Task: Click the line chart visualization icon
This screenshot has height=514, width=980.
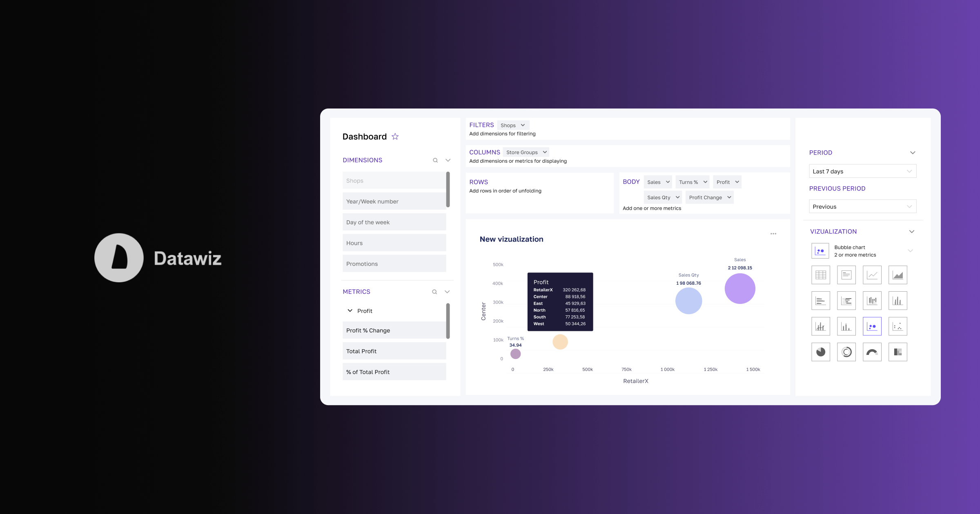Action: coord(872,275)
